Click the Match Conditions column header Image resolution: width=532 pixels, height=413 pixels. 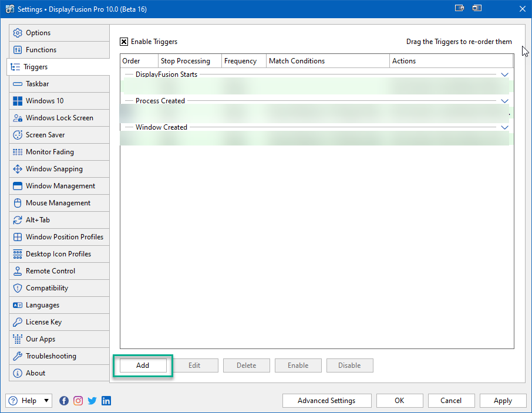(328, 61)
